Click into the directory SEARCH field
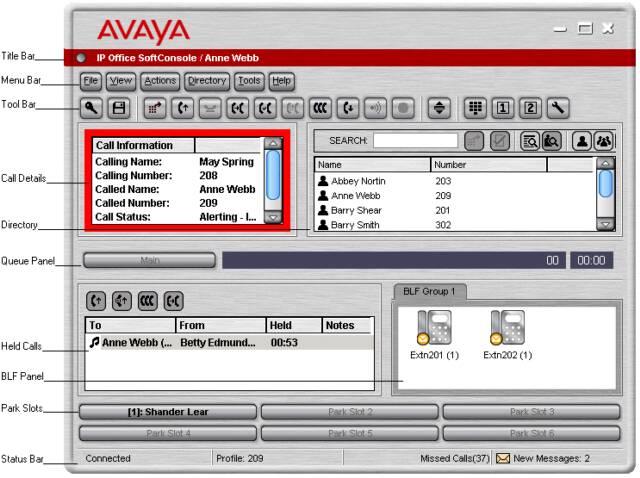 415,141
